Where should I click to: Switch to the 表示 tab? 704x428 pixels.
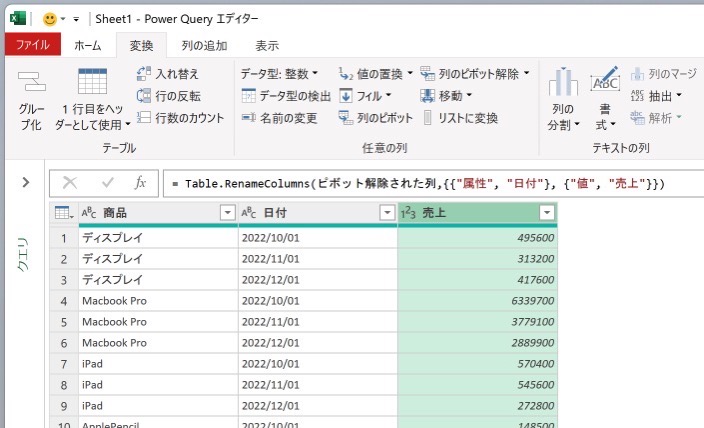[267, 45]
